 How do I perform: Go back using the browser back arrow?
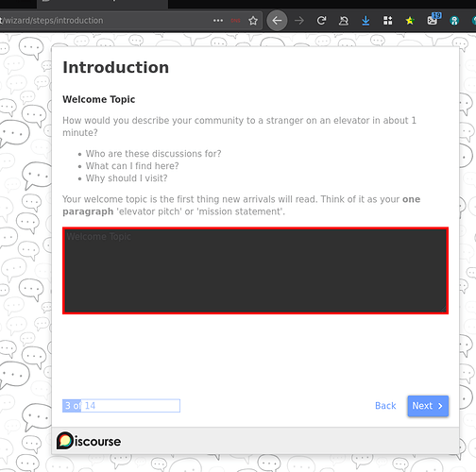(277, 21)
